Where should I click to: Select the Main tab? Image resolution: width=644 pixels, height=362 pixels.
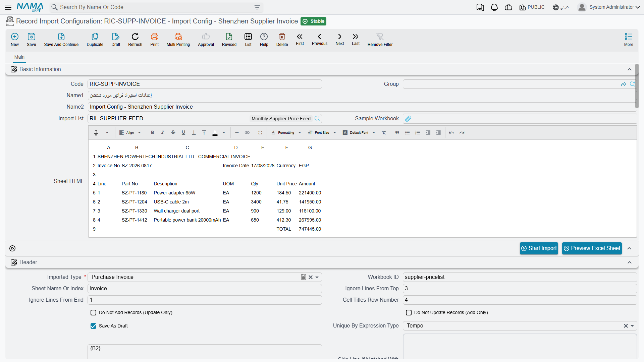click(x=19, y=57)
